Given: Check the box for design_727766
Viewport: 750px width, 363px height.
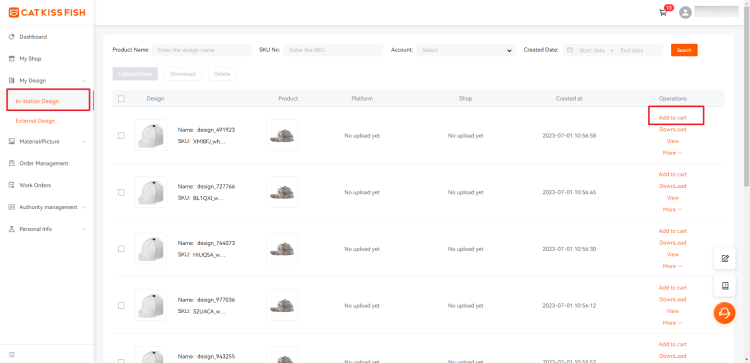Looking at the screenshot, I should [x=121, y=192].
